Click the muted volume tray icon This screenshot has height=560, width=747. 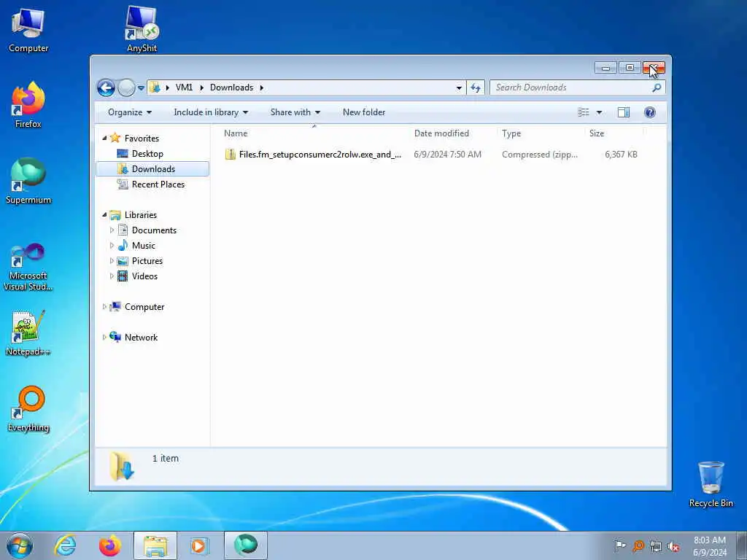[673, 546]
